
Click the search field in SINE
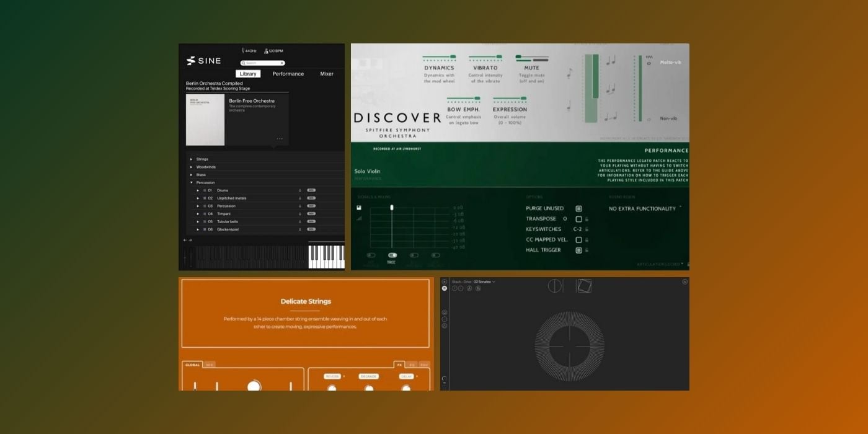pyautogui.click(x=260, y=63)
